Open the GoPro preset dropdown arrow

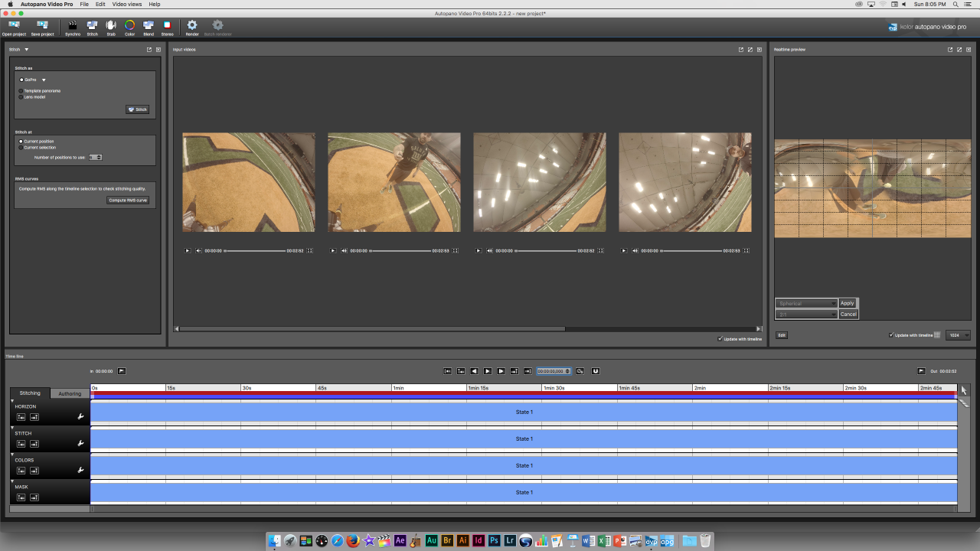tap(44, 80)
